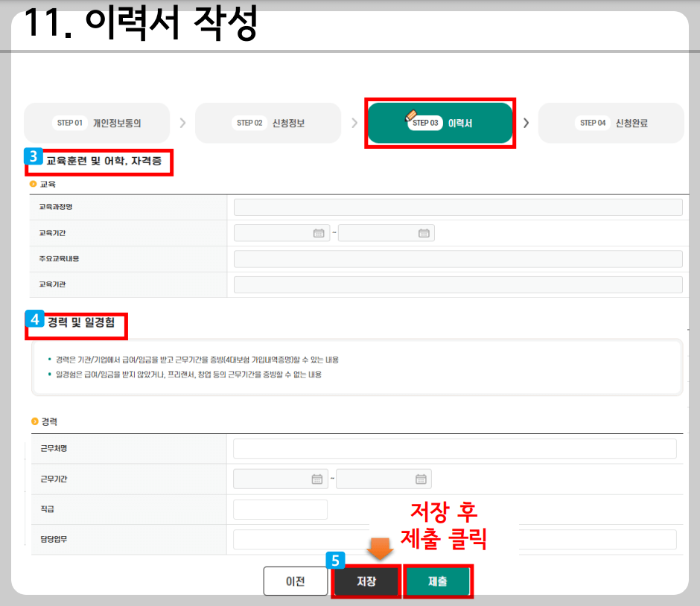
Task: Click the 주요교육내용 input field
Action: click(458, 258)
